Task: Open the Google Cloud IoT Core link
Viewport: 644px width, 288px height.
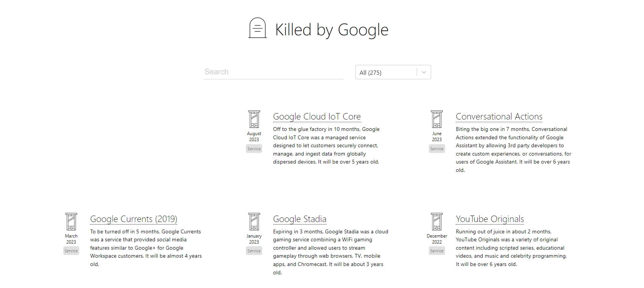Action: click(x=317, y=116)
